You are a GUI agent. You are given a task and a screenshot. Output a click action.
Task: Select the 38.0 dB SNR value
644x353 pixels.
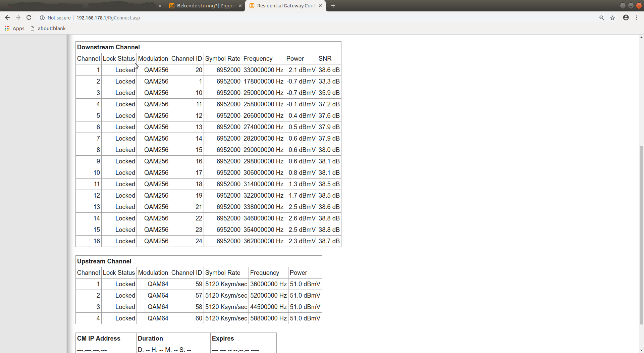click(x=329, y=150)
